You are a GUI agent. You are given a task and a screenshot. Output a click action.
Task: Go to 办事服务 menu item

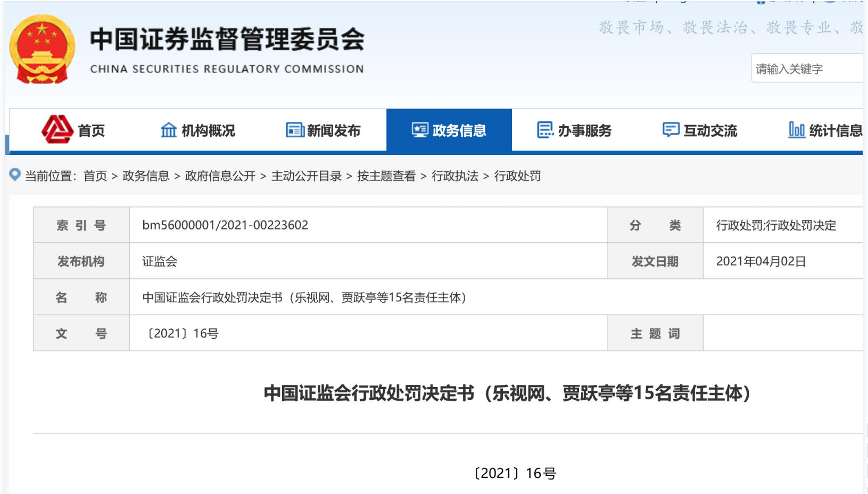[584, 130]
